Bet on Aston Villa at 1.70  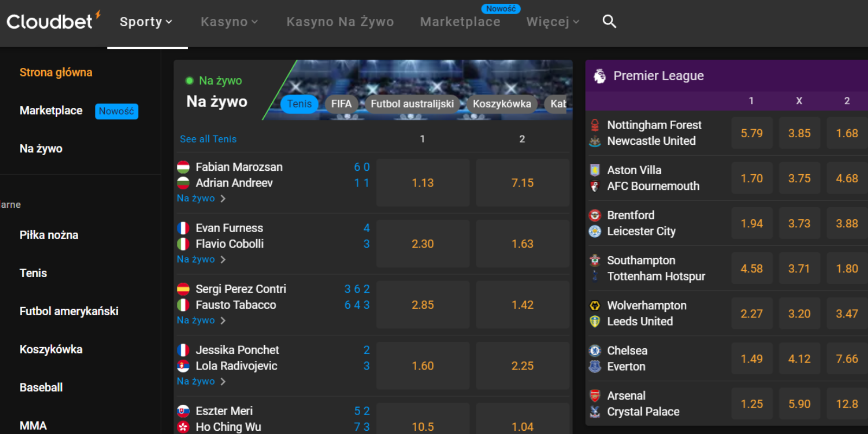point(751,178)
